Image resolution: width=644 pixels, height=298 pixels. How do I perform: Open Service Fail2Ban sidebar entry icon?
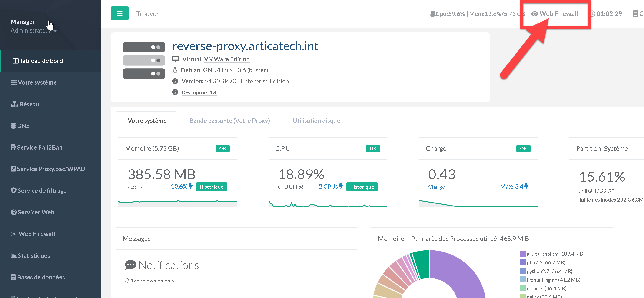pos(13,147)
